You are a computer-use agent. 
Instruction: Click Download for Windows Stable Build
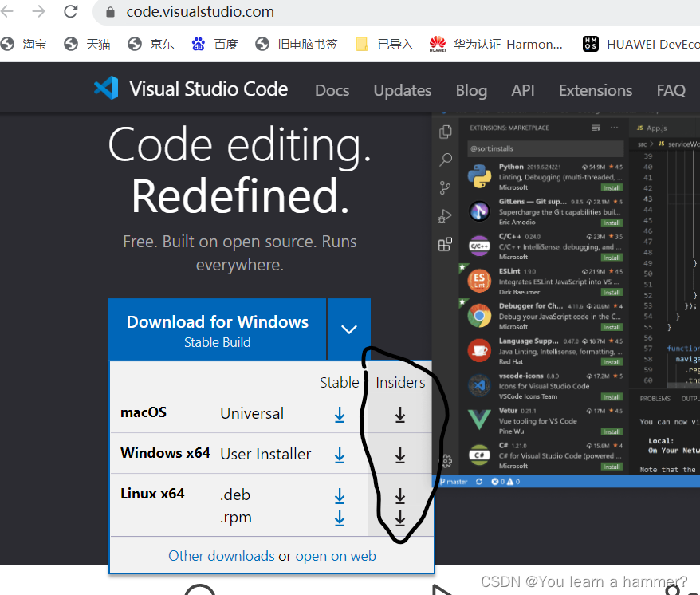218,329
